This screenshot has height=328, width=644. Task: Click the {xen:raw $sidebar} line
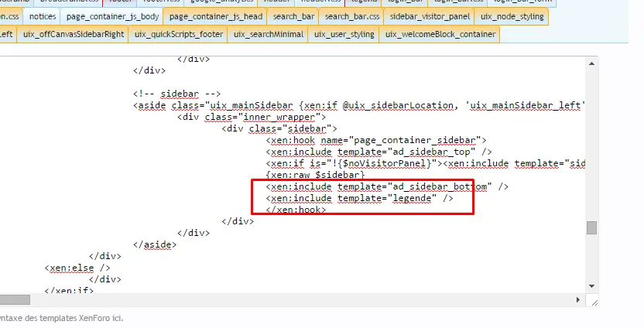click(x=315, y=175)
